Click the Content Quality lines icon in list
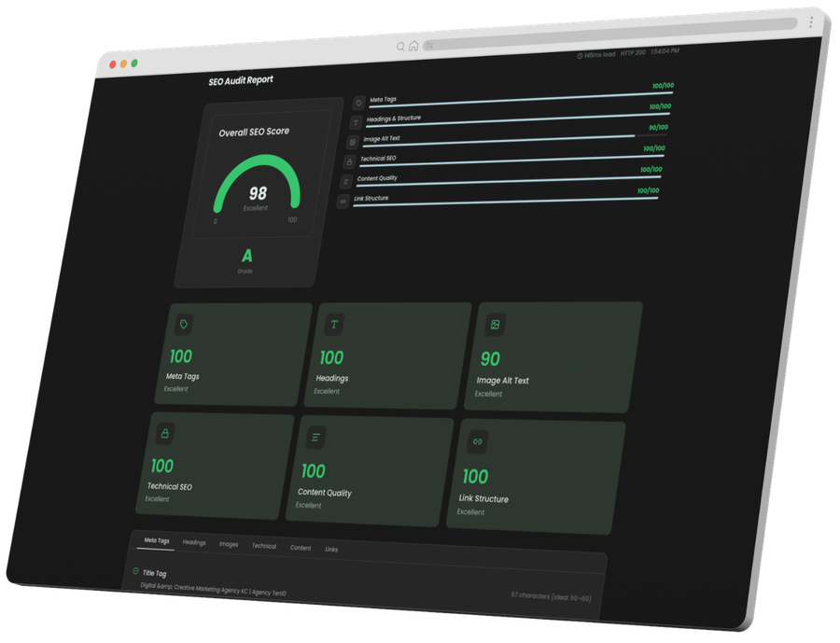This screenshot has width=840, height=643. (x=346, y=182)
